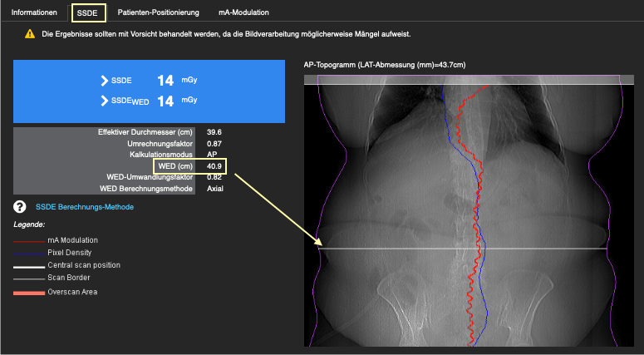Select the Effektiver Durchmesser value 39.6
Image resolution: width=644 pixels, height=355 pixels.
click(x=214, y=132)
